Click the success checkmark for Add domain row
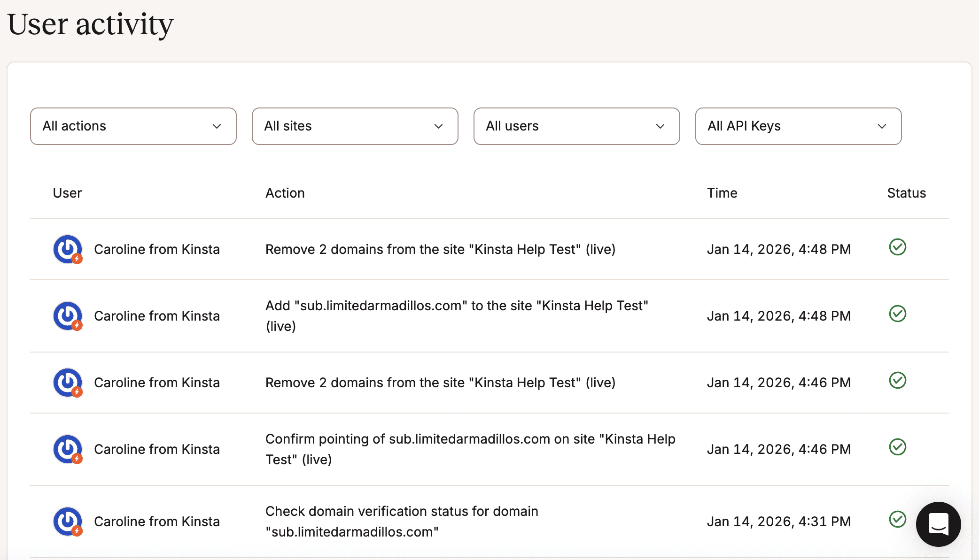Image resolution: width=979 pixels, height=560 pixels. click(x=897, y=314)
